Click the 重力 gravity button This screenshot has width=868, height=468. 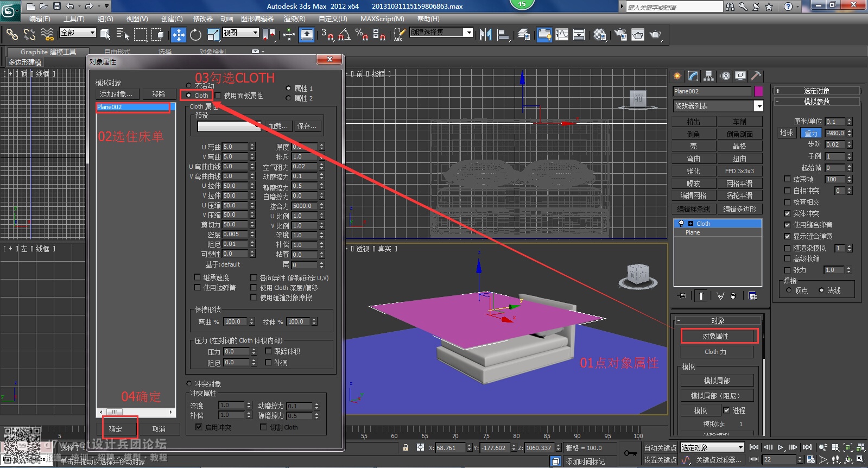(811, 133)
